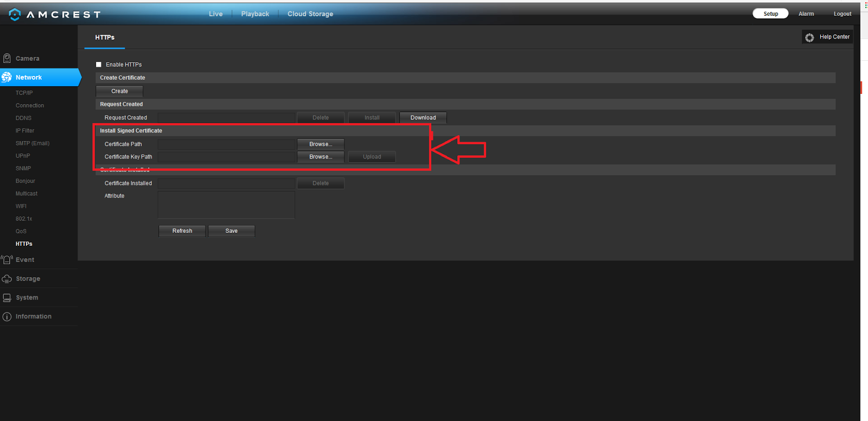Viewport: 868px width, 421px height.
Task: Click the Information circle icon
Action: point(7,316)
